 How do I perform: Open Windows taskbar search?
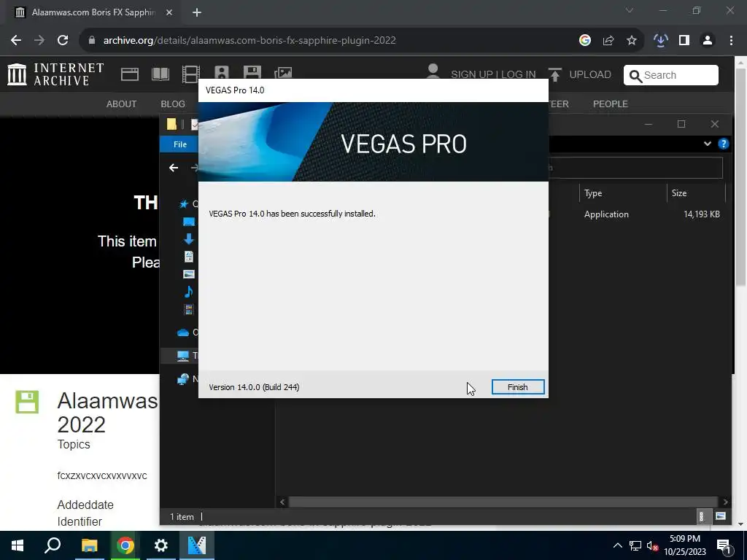coord(53,545)
